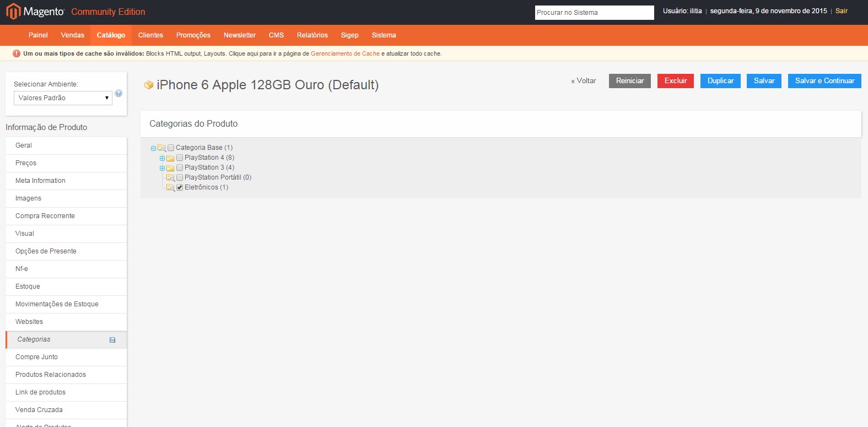Collapse the Categoria Base tree node

[x=153, y=148]
